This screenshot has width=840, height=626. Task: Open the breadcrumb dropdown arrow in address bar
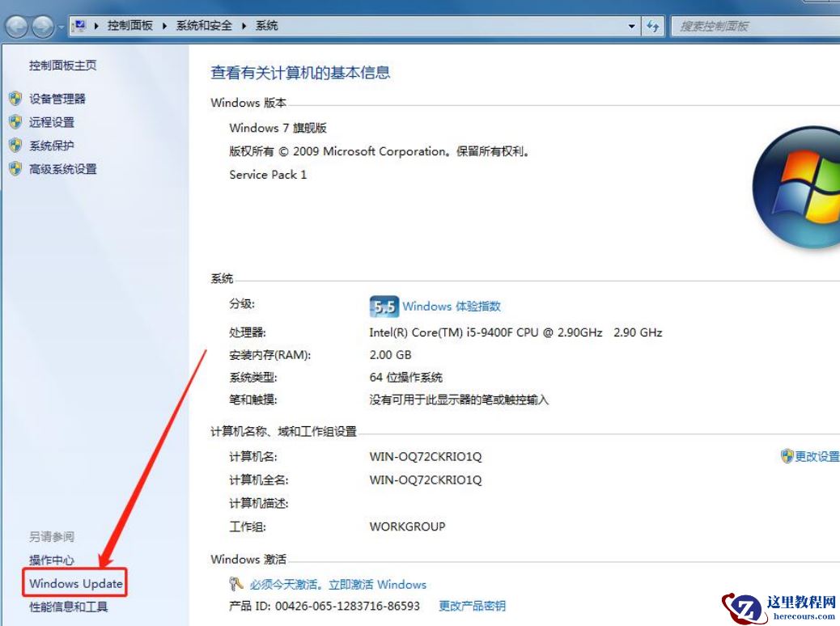pos(632,25)
